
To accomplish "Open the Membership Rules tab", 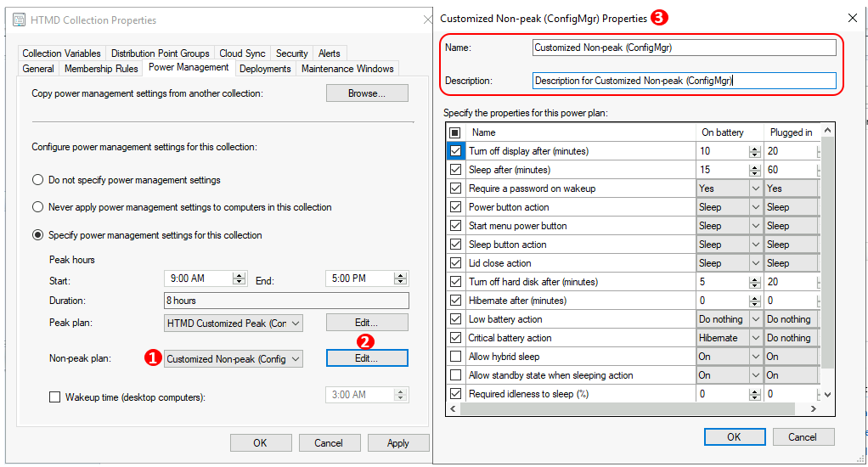I will (x=101, y=69).
